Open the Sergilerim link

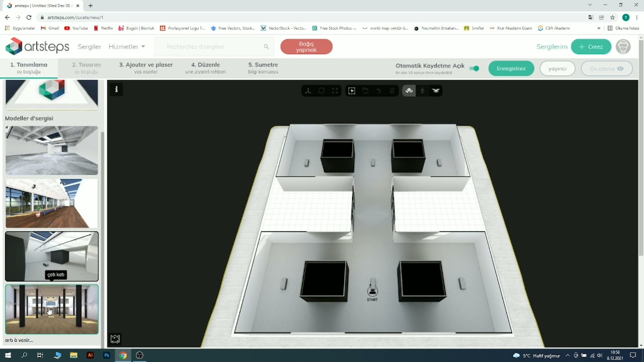click(x=552, y=46)
